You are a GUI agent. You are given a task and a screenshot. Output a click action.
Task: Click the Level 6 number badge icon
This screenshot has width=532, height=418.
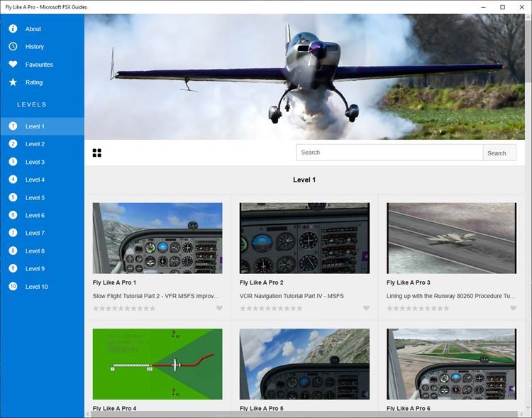click(x=13, y=215)
